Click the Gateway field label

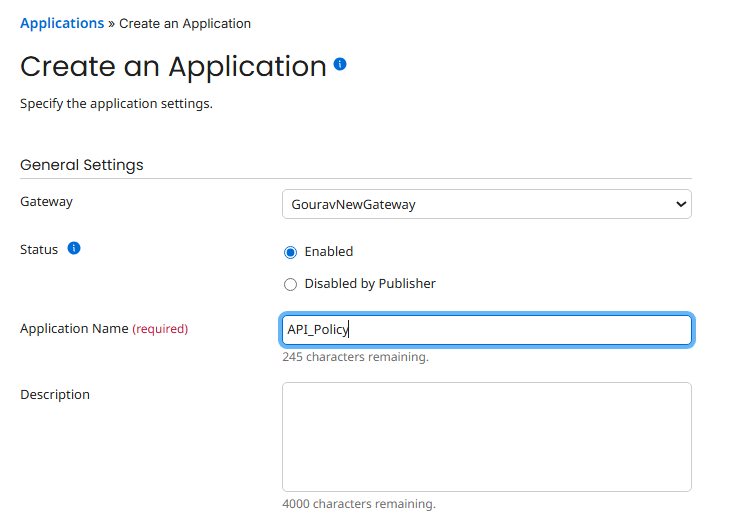click(47, 202)
